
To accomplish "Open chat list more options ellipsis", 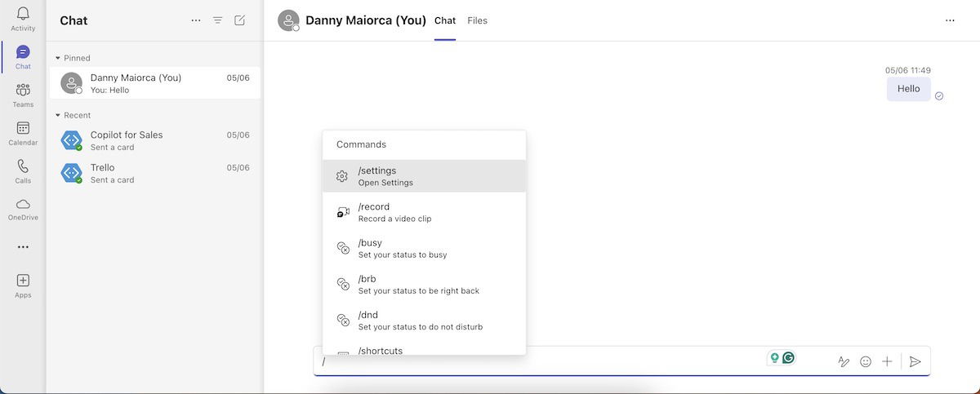I will click(x=196, y=20).
